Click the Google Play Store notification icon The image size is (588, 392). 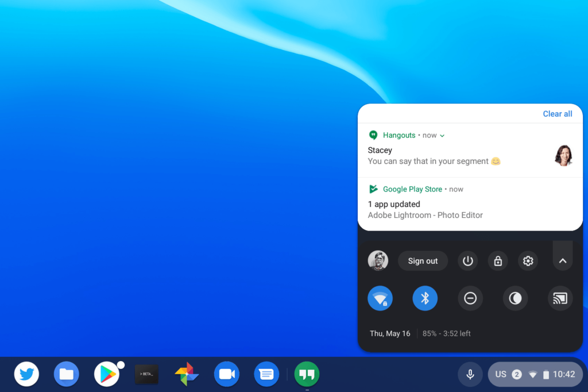pos(373,189)
